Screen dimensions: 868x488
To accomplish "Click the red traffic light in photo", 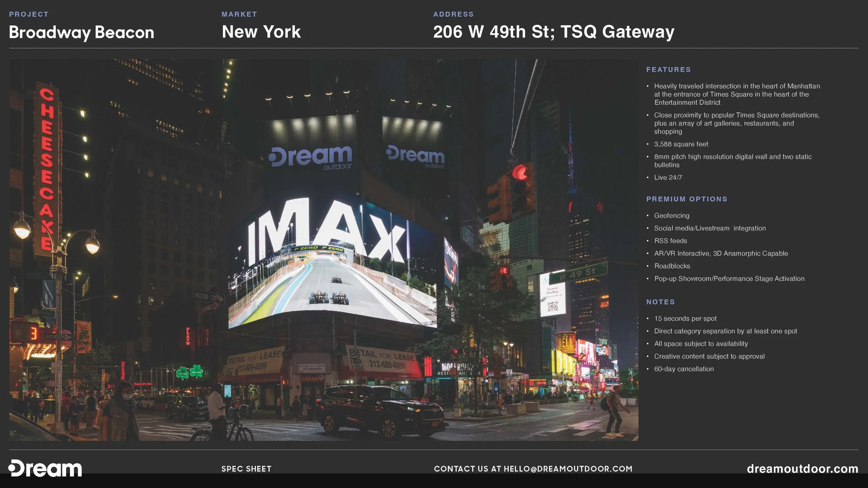I will [x=520, y=172].
